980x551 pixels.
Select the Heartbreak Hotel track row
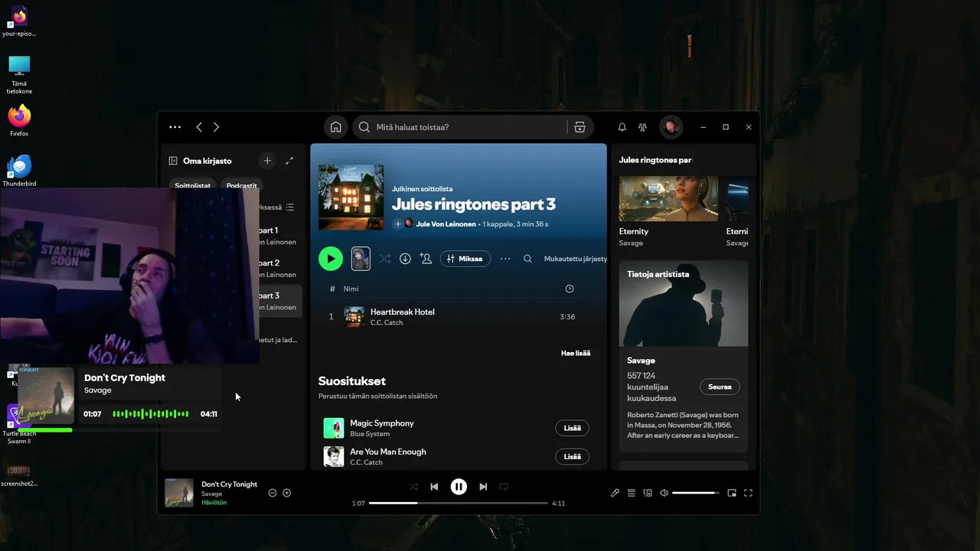(x=458, y=317)
